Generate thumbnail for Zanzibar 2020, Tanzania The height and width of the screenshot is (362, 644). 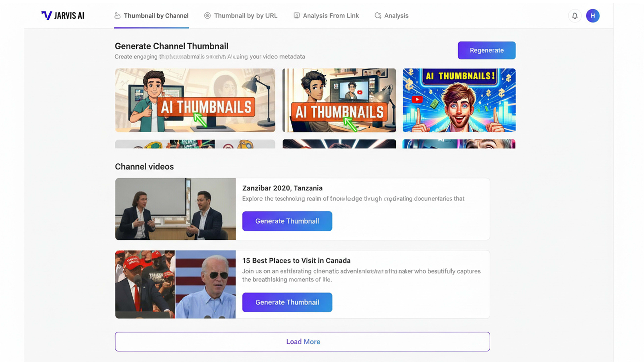tap(287, 221)
